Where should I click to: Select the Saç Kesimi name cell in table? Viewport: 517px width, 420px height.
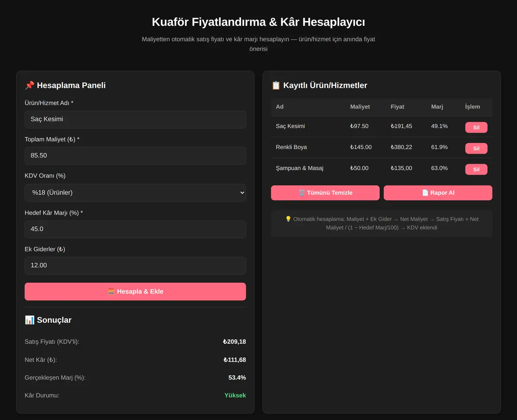(290, 126)
